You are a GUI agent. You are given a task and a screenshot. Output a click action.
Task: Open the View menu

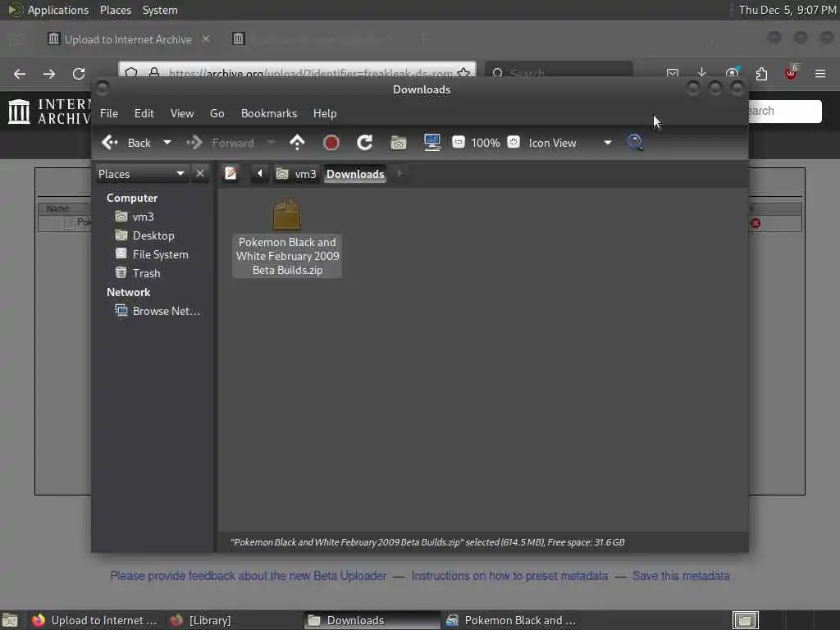coord(182,113)
